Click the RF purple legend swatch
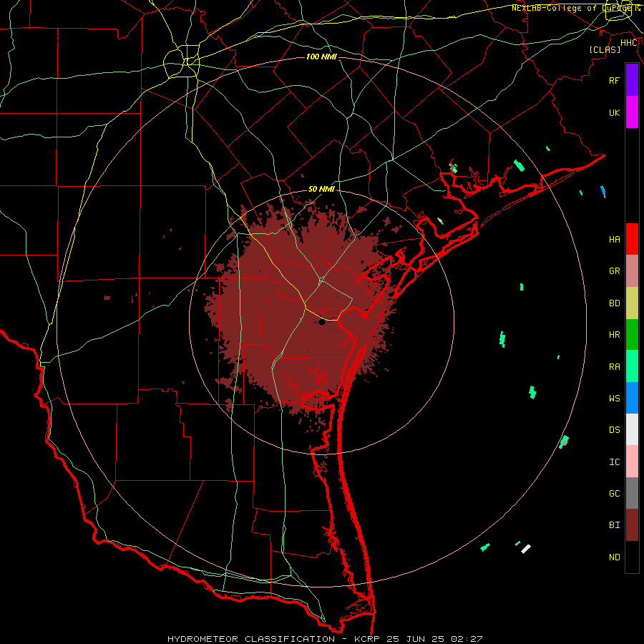Viewport: 644px width, 644px height. click(632, 80)
